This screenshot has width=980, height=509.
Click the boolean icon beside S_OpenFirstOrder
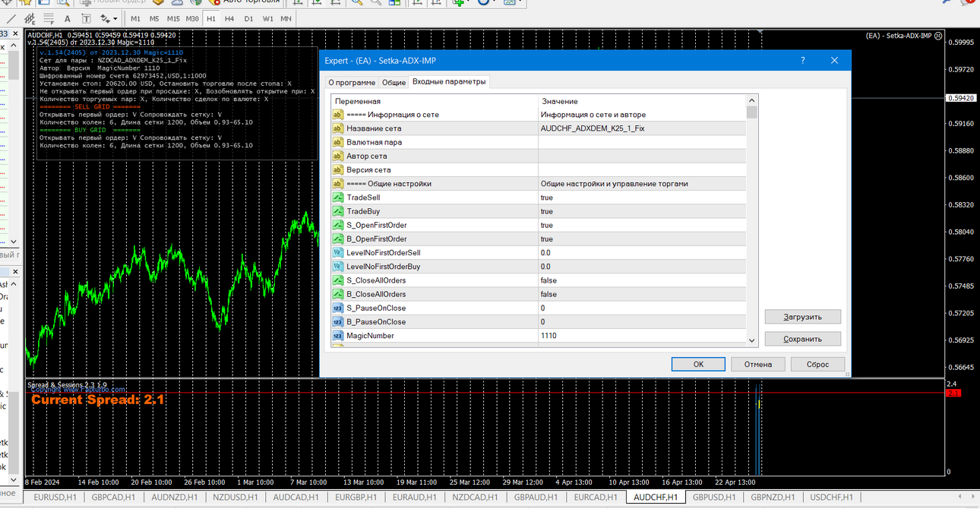tap(338, 225)
